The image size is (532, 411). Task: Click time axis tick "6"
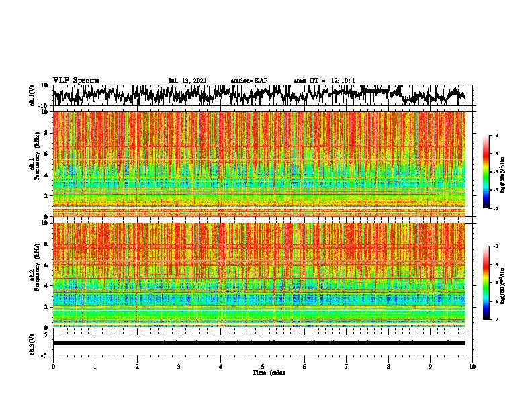(x=305, y=367)
